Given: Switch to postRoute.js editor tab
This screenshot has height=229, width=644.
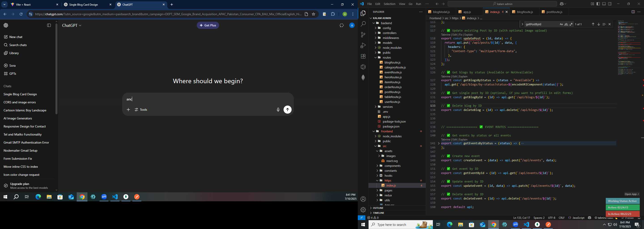Looking at the screenshot, I should (x=554, y=12).
